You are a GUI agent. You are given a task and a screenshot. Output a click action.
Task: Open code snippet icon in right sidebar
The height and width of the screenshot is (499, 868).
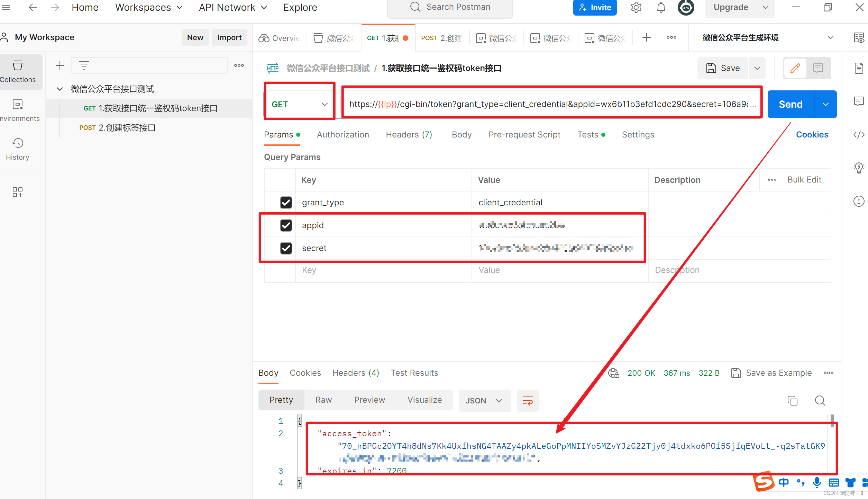859,134
